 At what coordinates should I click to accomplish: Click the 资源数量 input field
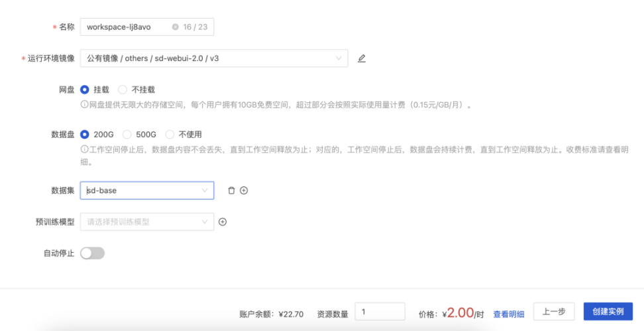click(x=380, y=312)
